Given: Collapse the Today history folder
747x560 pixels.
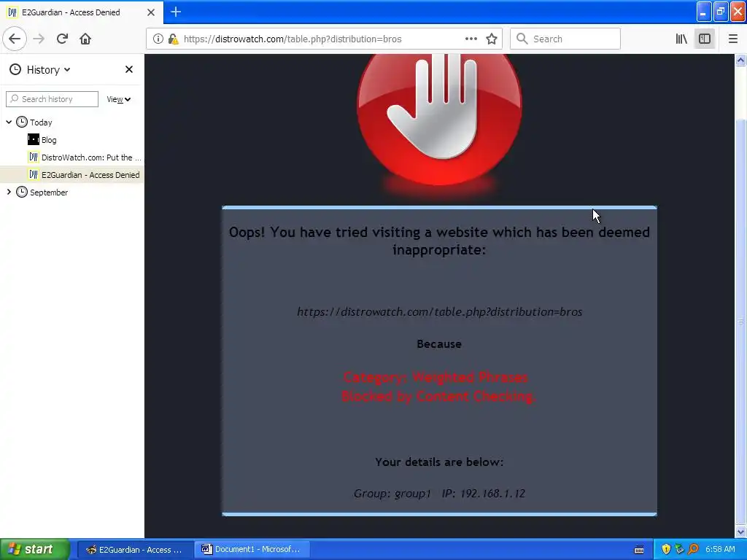Looking at the screenshot, I should [x=9, y=122].
